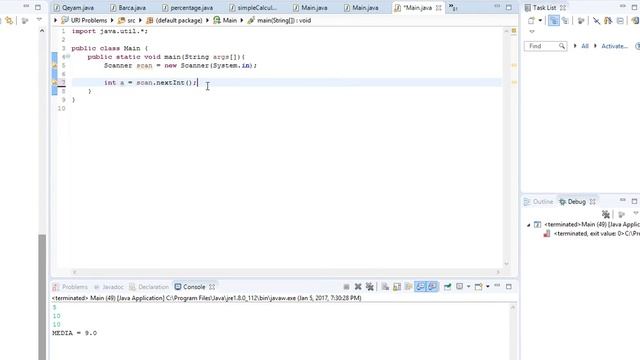The image size is (640, 360).
Task: Click the editor vertical scroll down arrow
Action: point(507,264)
